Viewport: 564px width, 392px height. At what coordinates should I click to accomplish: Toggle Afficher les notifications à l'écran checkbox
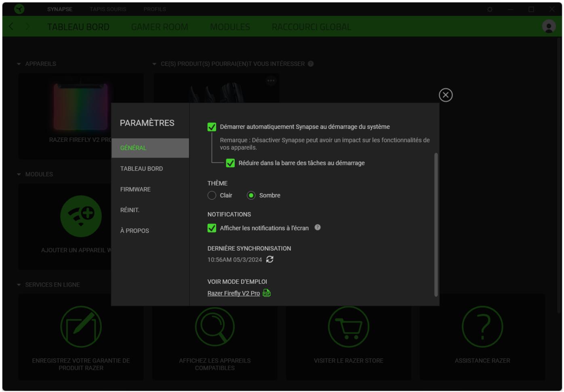[212, 228]
